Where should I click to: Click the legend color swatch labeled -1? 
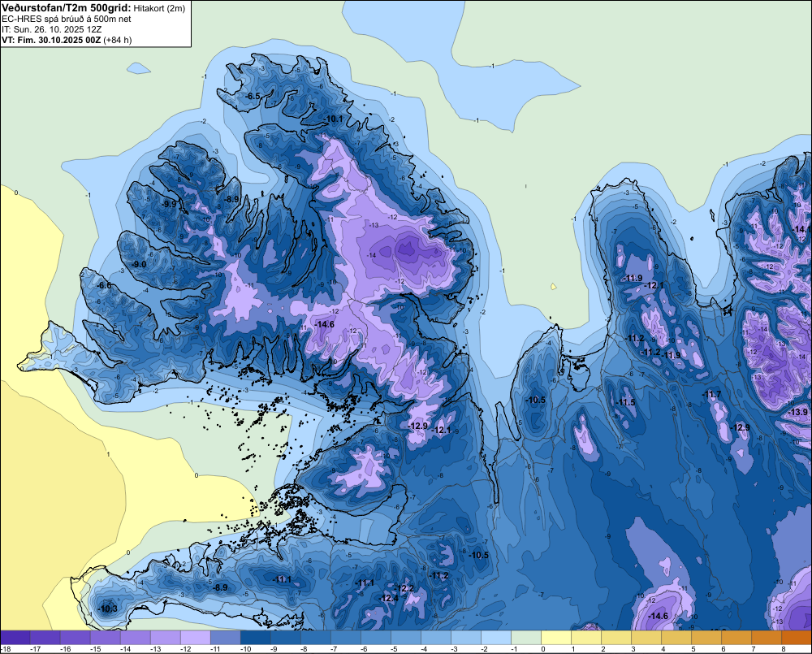point(526,638)
